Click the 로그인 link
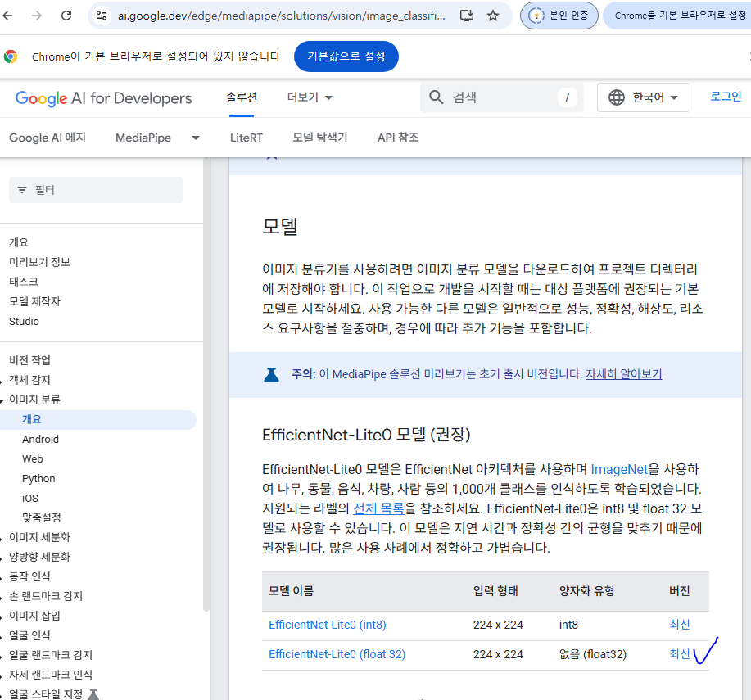 [726, 97]
